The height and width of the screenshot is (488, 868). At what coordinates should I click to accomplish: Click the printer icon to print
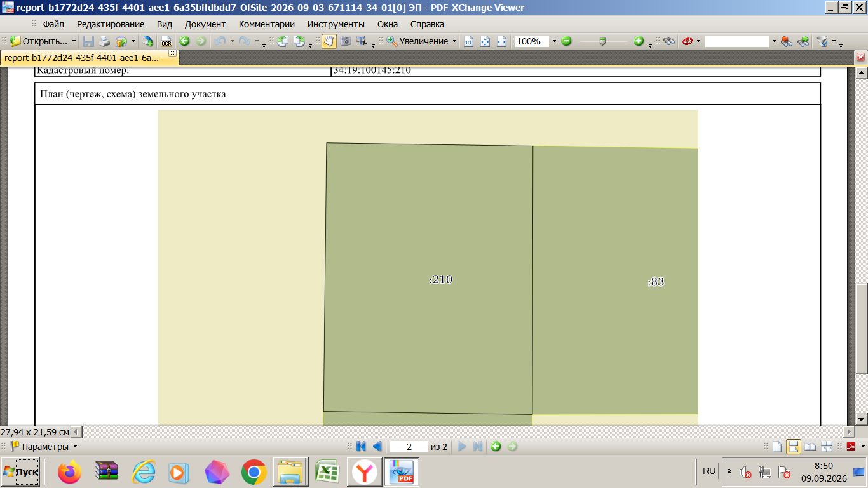[104, 41]
